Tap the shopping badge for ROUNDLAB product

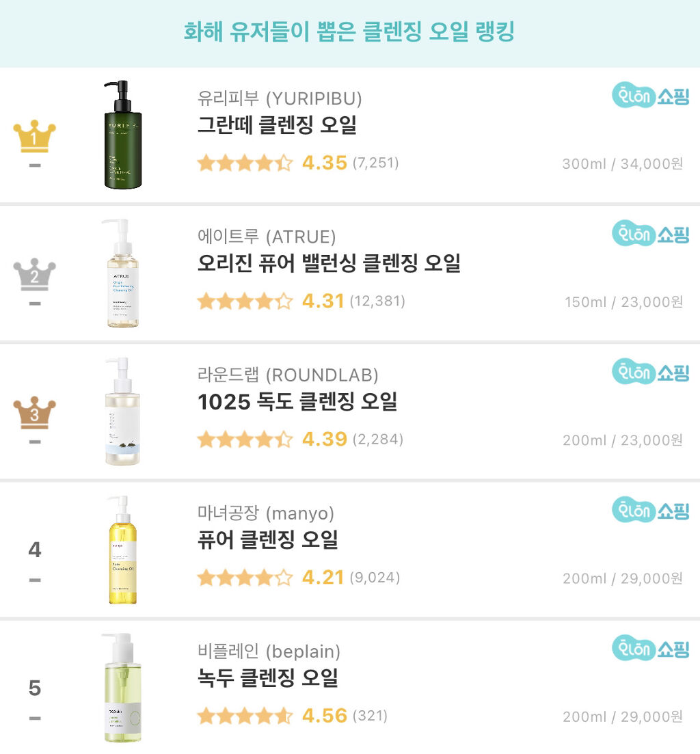[650, 373]
